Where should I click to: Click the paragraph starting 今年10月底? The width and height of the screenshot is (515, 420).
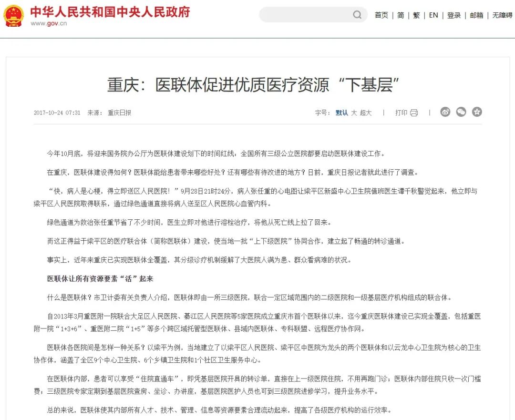click(x=216, y=154)
